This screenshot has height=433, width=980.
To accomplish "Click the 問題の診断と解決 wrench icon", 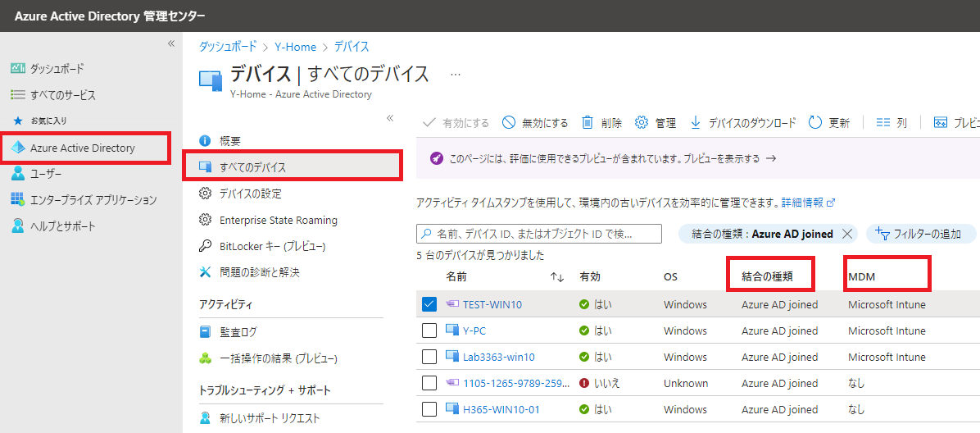I will coord(205,272).
